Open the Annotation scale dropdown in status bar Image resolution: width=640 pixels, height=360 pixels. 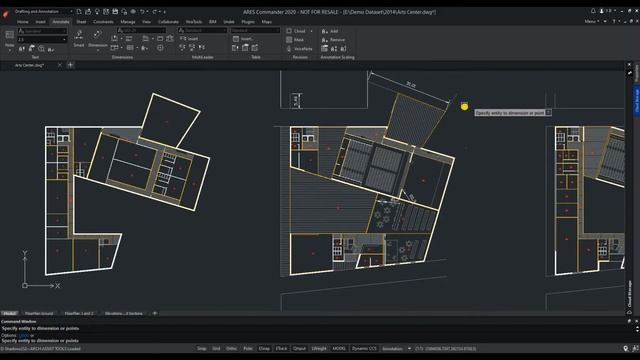tap(396, 349)
